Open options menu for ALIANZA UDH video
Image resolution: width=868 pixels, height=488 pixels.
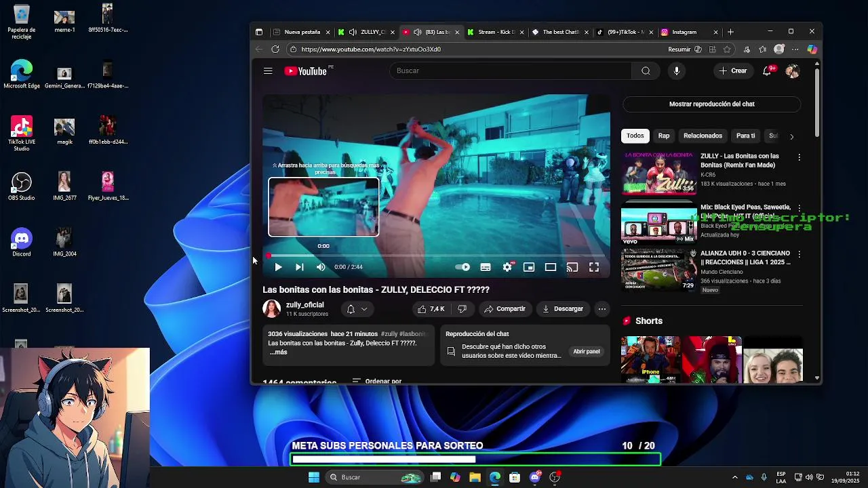(x=799, y=254)
